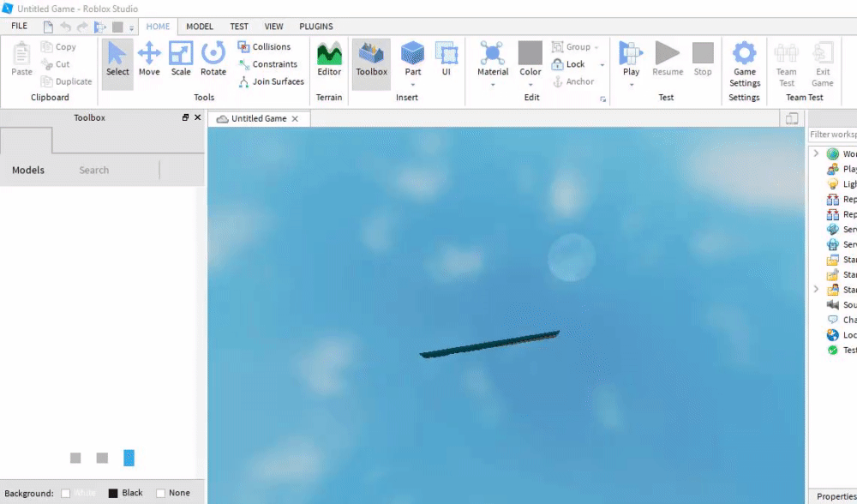857x504 pixels.
Task: Toggle Anchor on selected part
Action: [x=572, y=81]
